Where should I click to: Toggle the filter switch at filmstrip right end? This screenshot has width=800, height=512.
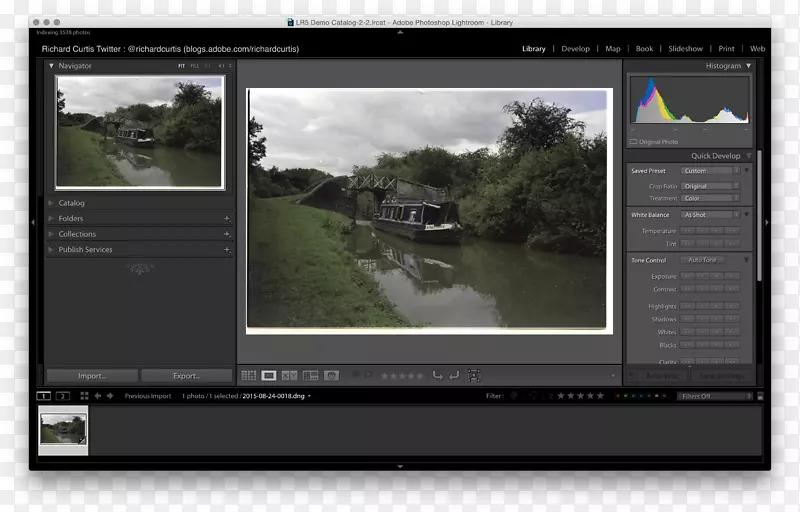(760, 396)
